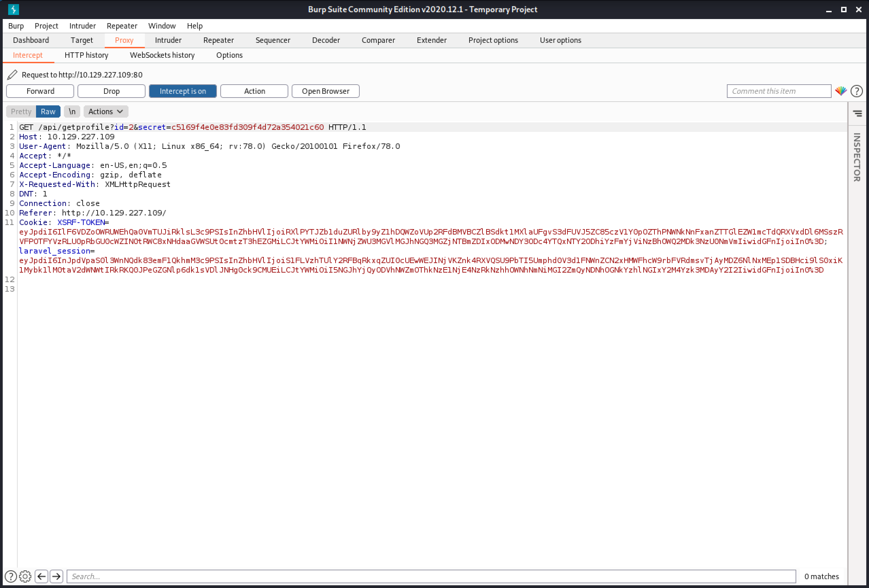Open the Action button menu
Image resolution: width=869 pixels, height=588 pixels.
click(254, 91)
